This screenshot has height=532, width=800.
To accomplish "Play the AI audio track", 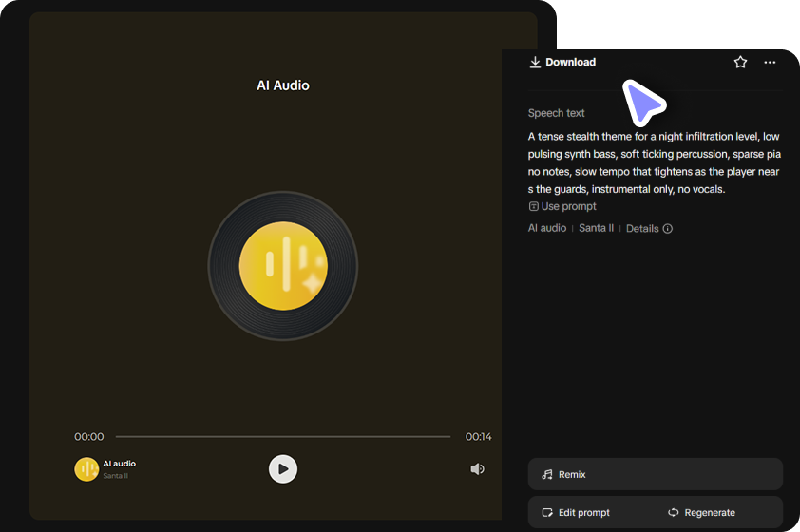I will [x=283, y=468].
